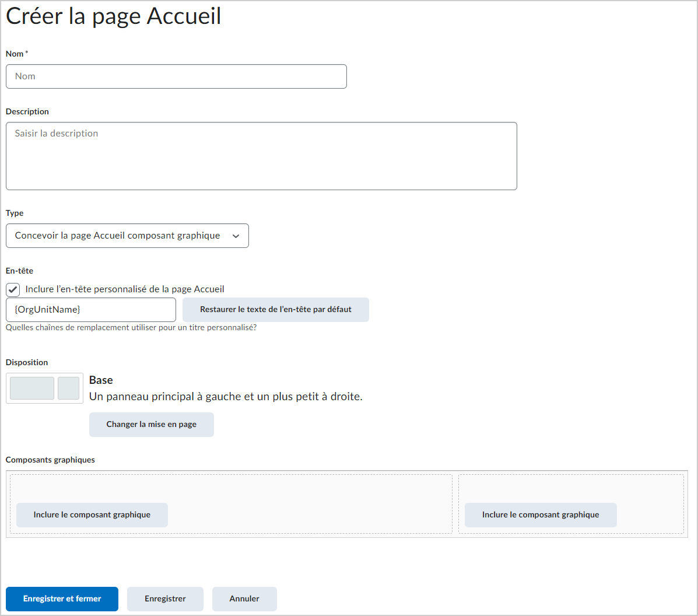Click the Créer la page Accueil heading
Screen dimensions: 698x616
click(114, 16)
